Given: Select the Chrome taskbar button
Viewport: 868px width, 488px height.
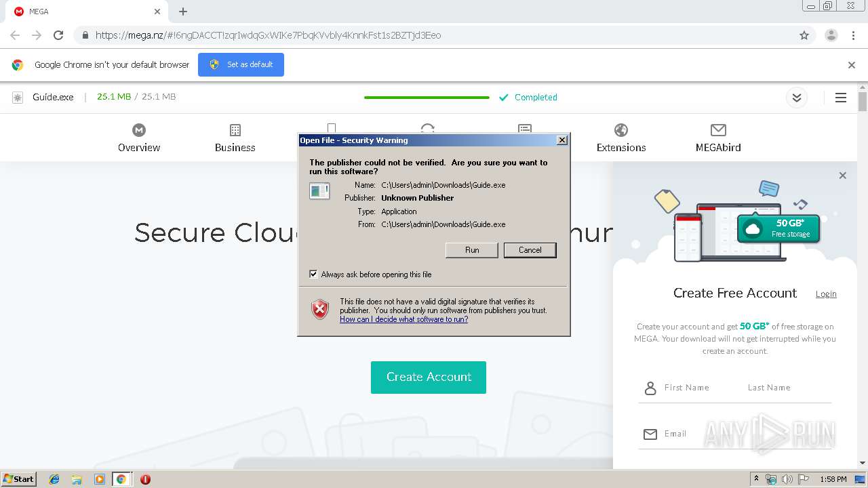Looking at the screenshot, I should pos(121,479).
